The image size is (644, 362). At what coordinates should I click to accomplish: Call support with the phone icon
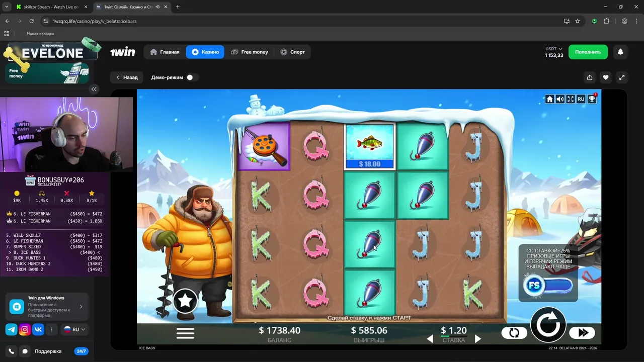point(11,351)
